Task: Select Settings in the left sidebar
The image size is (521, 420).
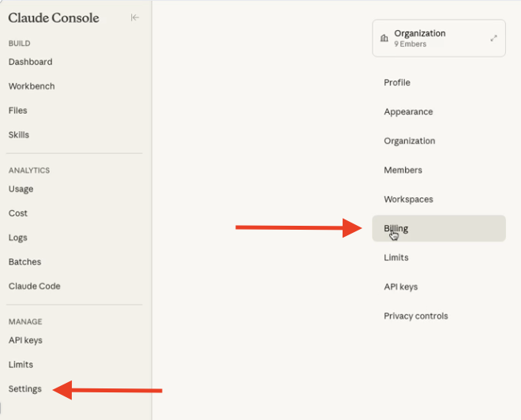Action: pyautogui.click(x=25, y=389)
